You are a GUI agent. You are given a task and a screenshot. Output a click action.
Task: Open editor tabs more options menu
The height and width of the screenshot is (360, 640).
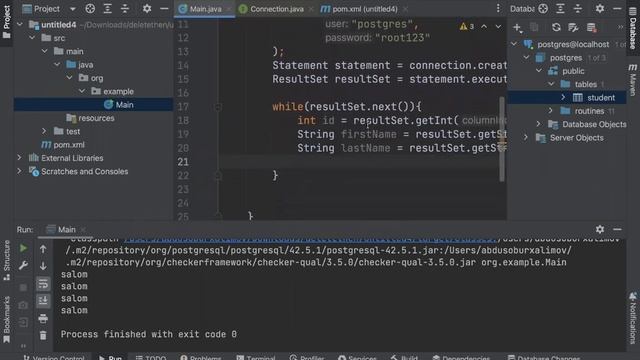pos(498,9)
